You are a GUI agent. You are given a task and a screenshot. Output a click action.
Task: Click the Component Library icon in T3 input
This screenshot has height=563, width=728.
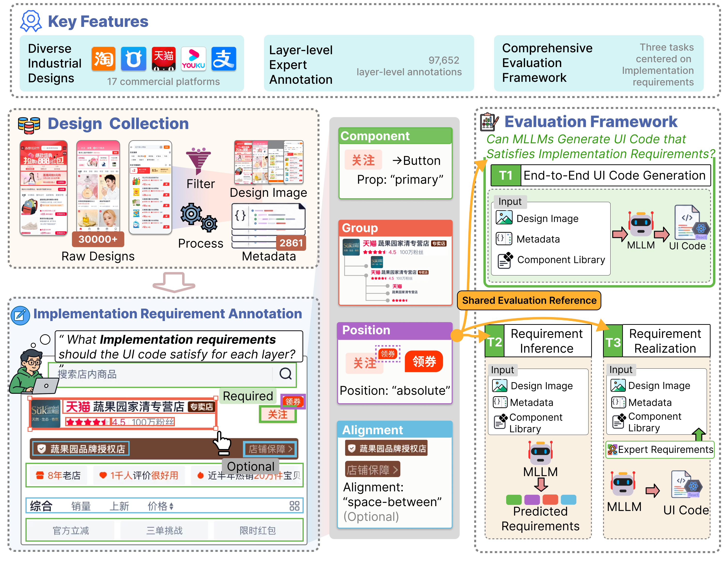tap(619, 421)
